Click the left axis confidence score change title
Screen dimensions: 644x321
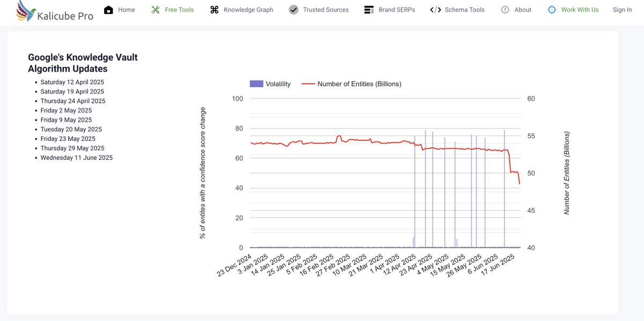(x=203, y=173)
